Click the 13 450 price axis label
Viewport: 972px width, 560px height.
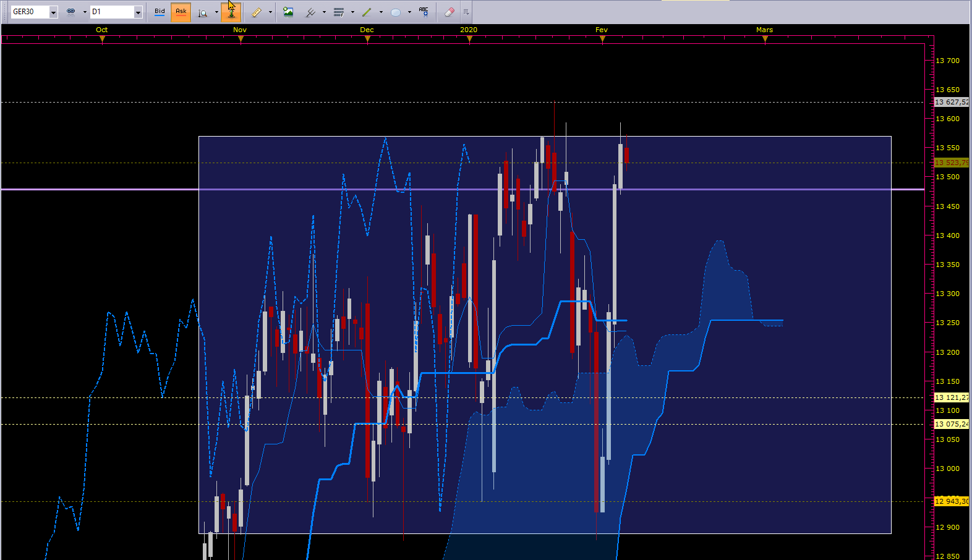pos(948,206)
